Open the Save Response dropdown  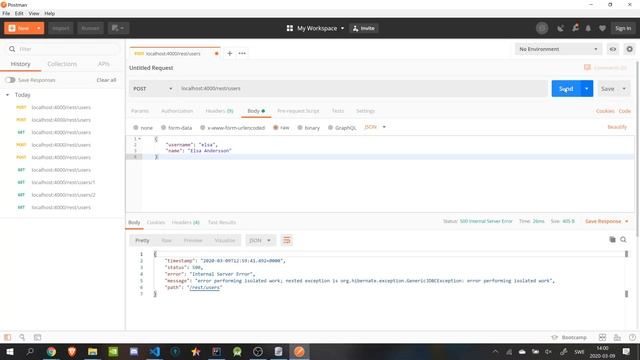coord(607,221)
